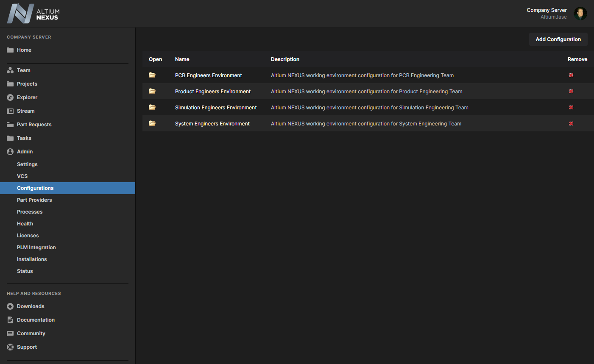Remove the Product Engineers Environment configuration
The height and width of the screenshot is (364, 594).
571,91
